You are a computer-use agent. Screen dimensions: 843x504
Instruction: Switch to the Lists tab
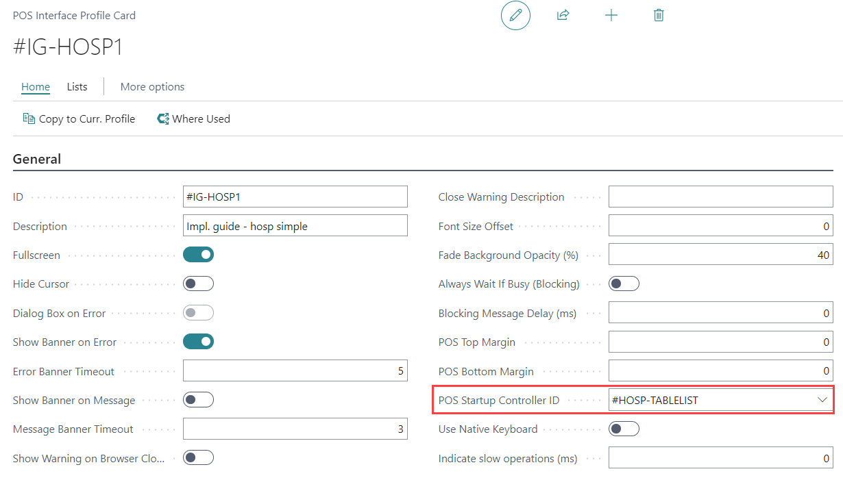[x=77, y=87]
